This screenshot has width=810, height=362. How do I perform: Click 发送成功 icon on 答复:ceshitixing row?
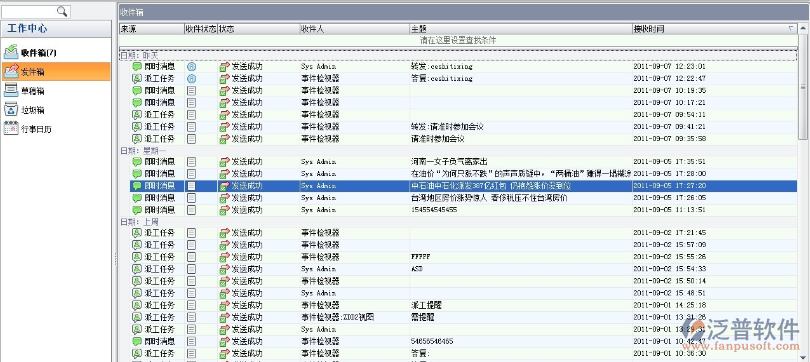[224, 78]
